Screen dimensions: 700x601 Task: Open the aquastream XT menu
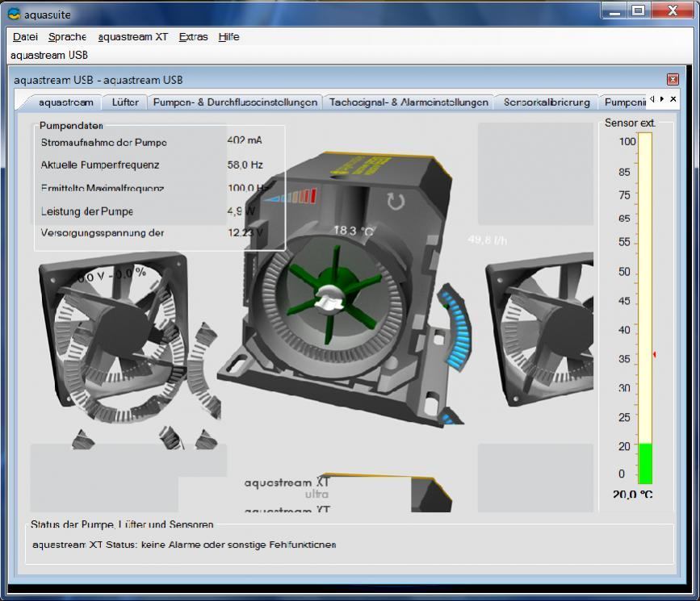[132, 37]
